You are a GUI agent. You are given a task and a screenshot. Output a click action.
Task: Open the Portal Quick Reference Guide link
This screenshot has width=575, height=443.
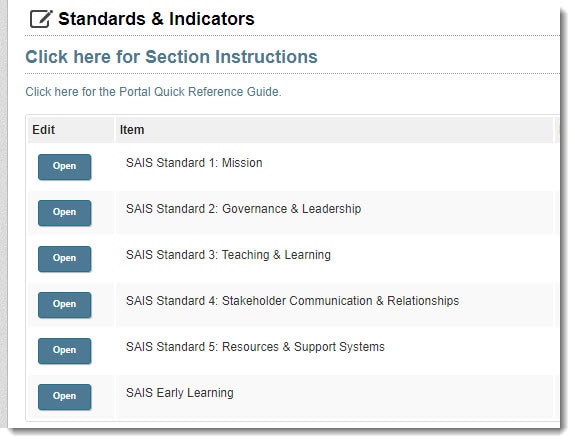point(153,92)
